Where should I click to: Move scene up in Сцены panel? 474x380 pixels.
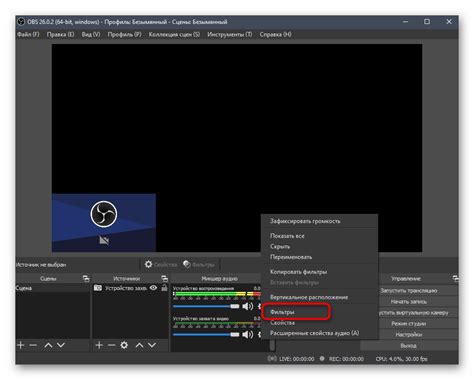[48, 345]
